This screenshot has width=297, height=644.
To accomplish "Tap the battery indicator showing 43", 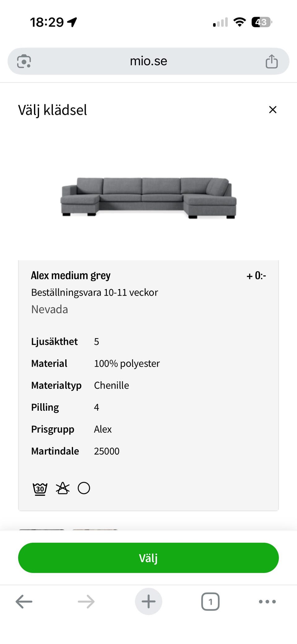I will (x=262, y=22).
